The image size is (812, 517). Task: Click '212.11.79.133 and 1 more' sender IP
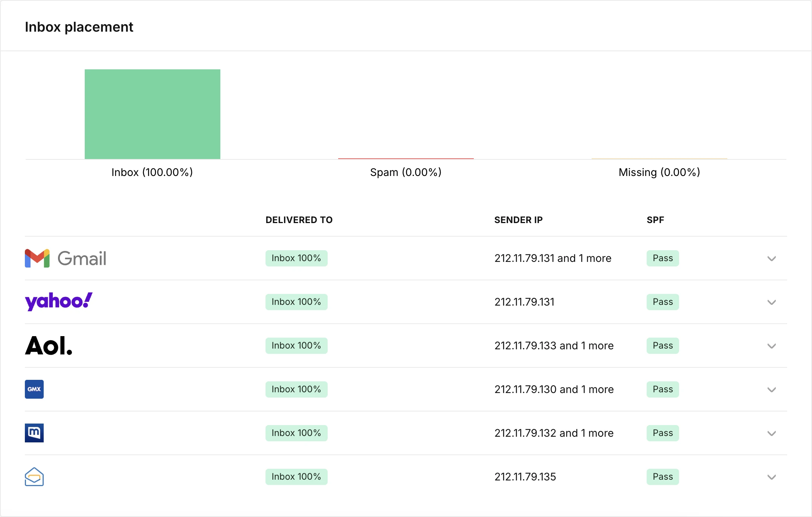[554, 346]
